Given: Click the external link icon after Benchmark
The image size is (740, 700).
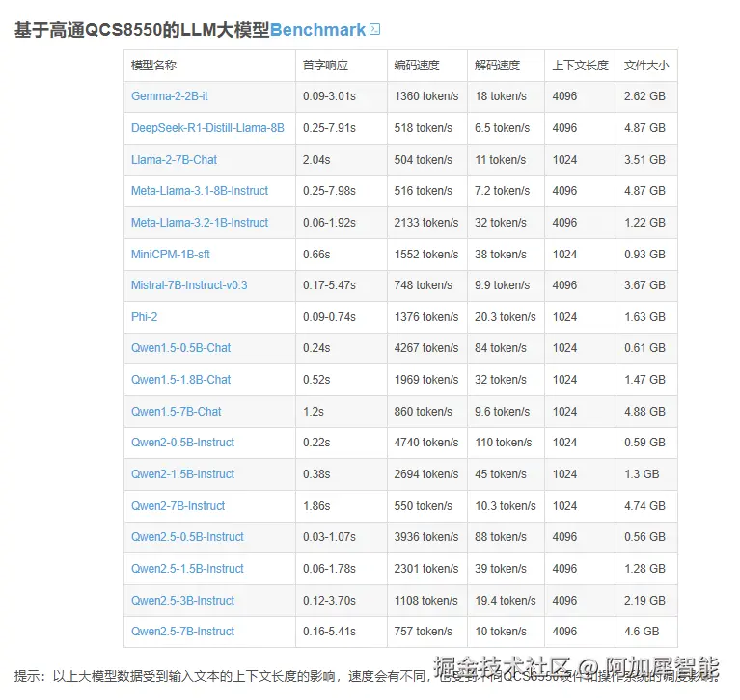Looking at the screenshot, I should 374,29.
